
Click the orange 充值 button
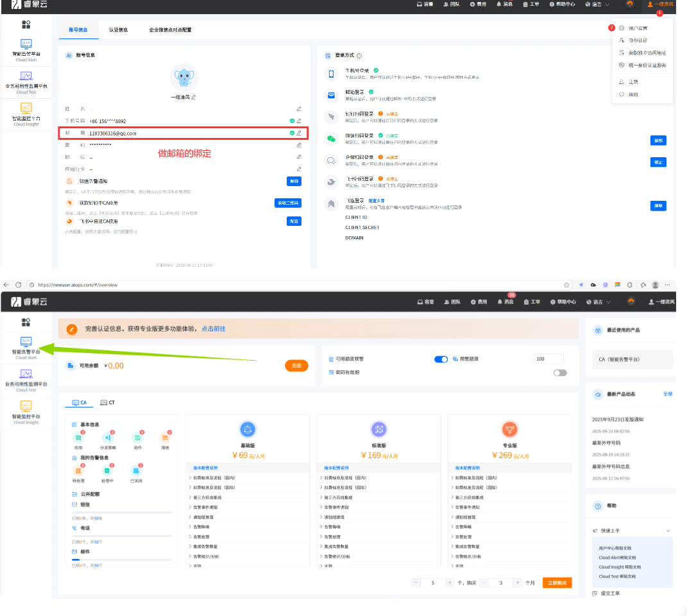coord(296,365)
